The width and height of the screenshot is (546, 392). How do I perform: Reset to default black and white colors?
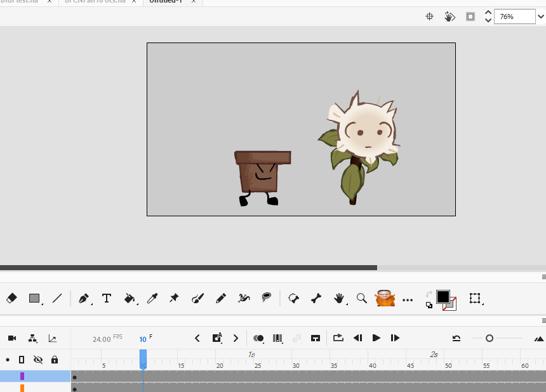coord(429,305)
